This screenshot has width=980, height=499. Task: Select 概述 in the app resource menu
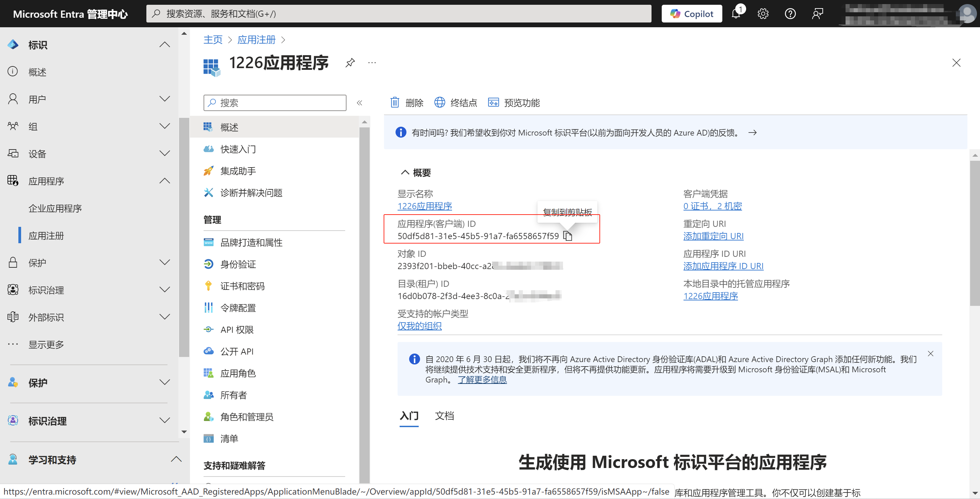(274, 127)
